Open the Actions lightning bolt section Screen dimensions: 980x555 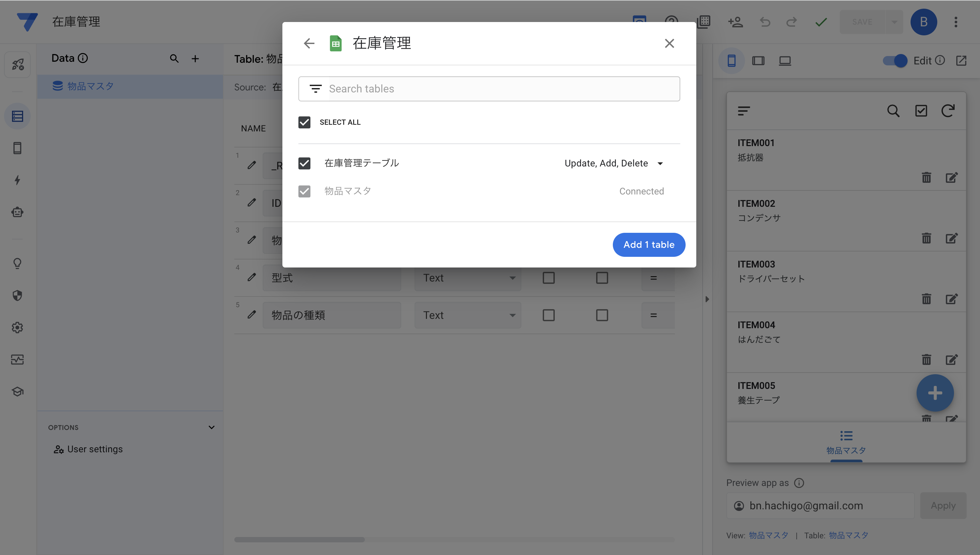click(17, 180)
